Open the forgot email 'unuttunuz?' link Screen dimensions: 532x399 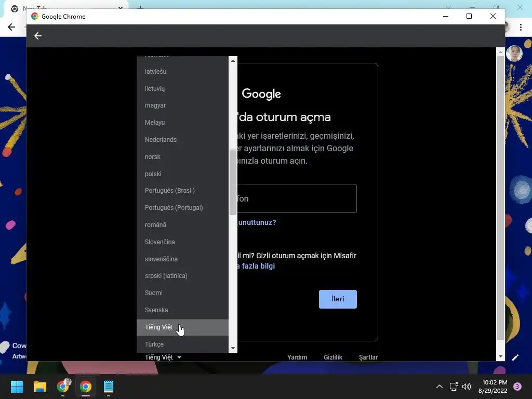coord(257,222)
